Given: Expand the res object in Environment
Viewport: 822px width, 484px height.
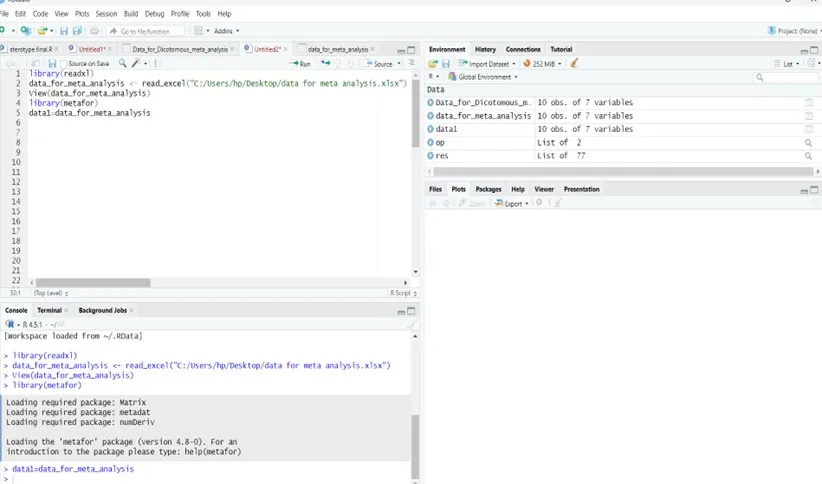Looking at the screenshot, I should point(430,156).
